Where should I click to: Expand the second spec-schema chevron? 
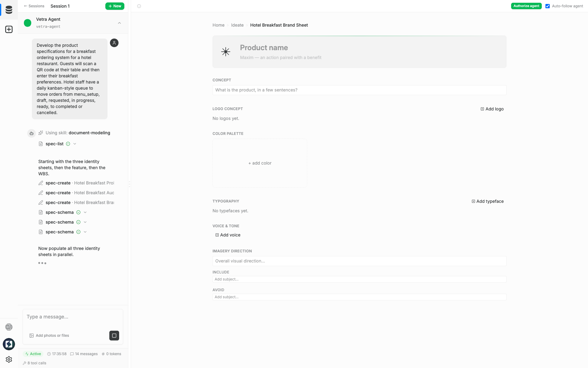(85, 222)
